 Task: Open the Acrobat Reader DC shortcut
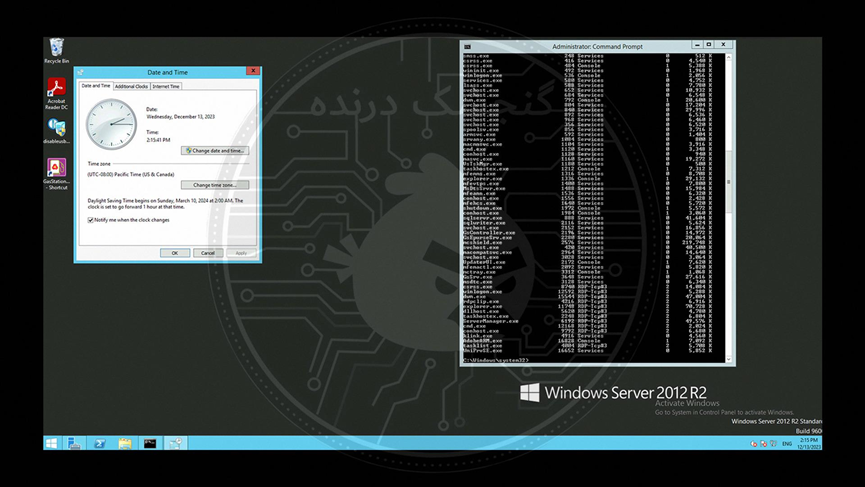56,94
